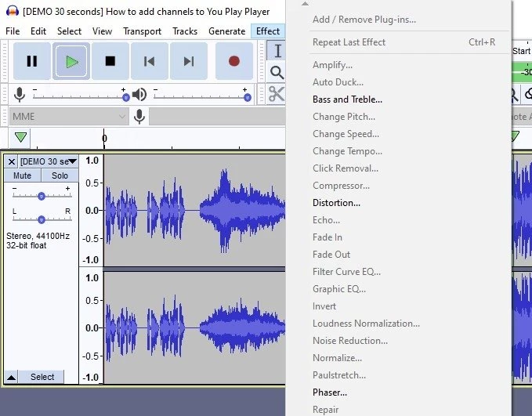Solo the DEMO 30 seconds track
The image size is (532, 416).
tap(60, 175)
